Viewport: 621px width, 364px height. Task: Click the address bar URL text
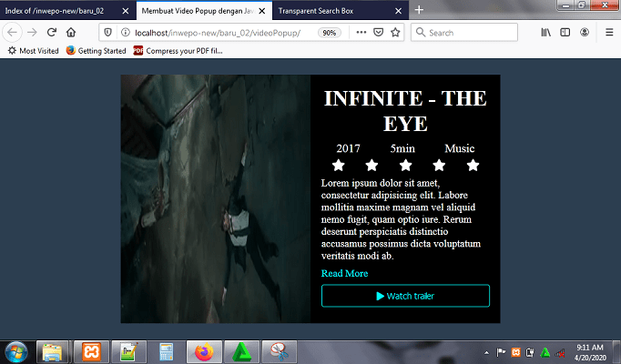click(218, 33)
